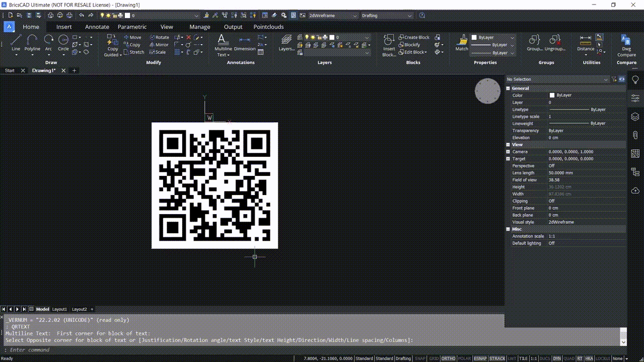Open the Layers stack side panel icon

coord(635,117)
